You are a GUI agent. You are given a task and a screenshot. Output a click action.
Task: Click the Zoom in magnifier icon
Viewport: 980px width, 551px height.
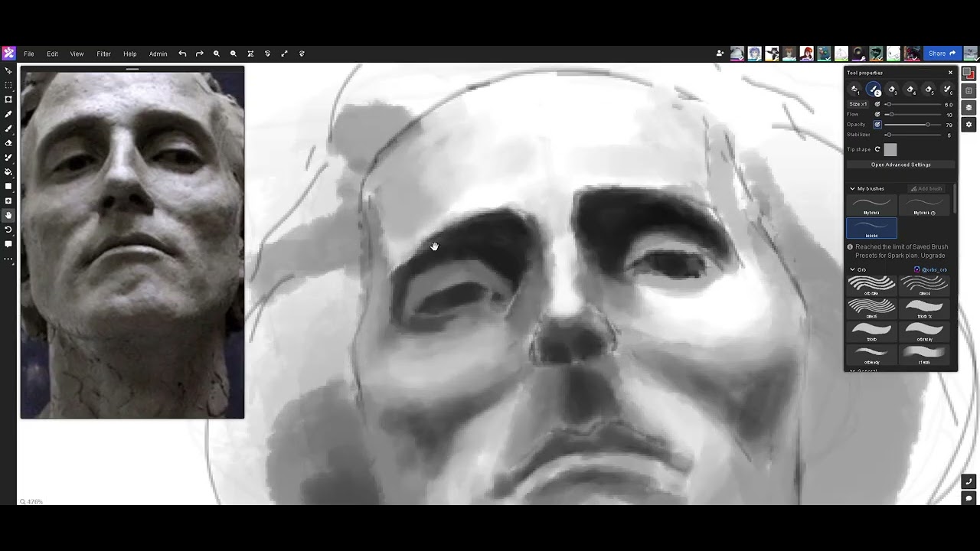(217, 54)
